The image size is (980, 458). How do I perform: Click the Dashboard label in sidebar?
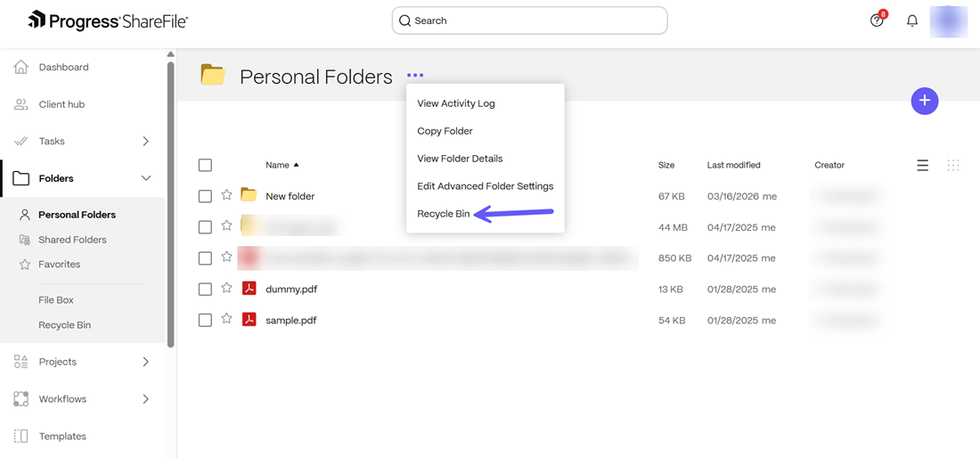coord(64,67)
